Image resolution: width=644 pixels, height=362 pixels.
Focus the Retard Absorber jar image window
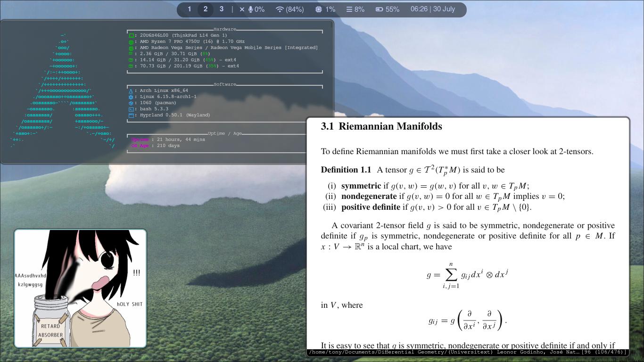[81, 288]
